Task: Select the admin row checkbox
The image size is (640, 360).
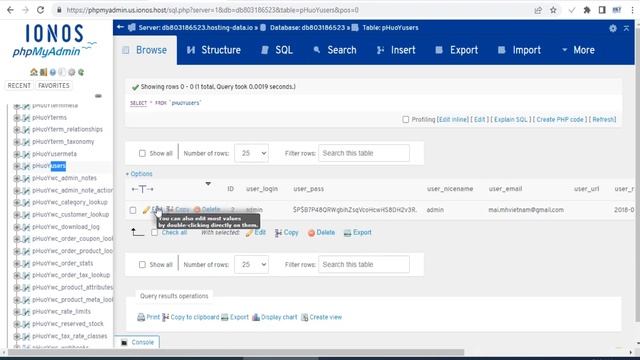Action: (133, 210)
